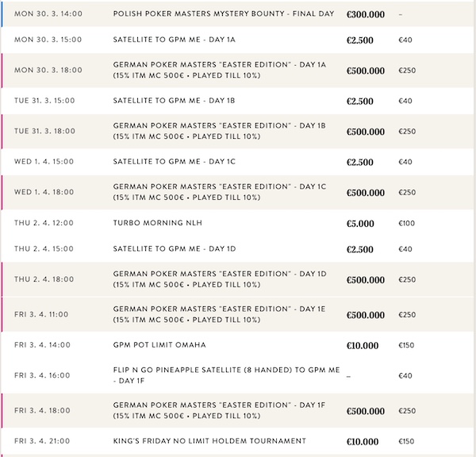Click the €150 buy-in for Pot Limit Omaha

pyautogui.click(x=406, y=345)
